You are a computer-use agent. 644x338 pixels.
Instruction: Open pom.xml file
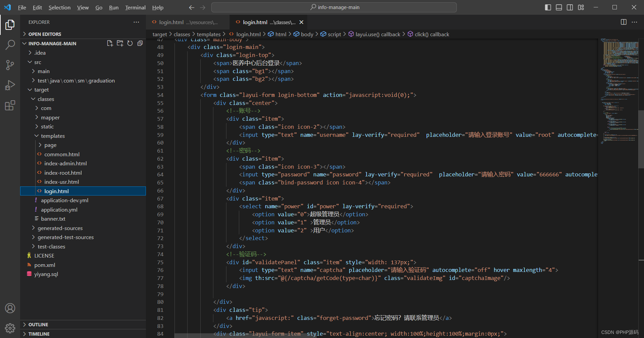point(83,265)
